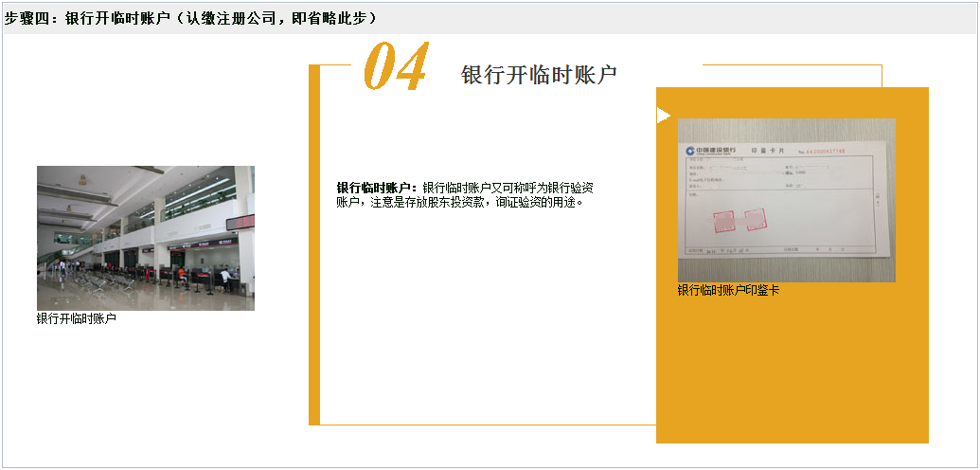Click the waiting chairs in the bank photo
Screen dimensions: 980x470
[104, 282]
